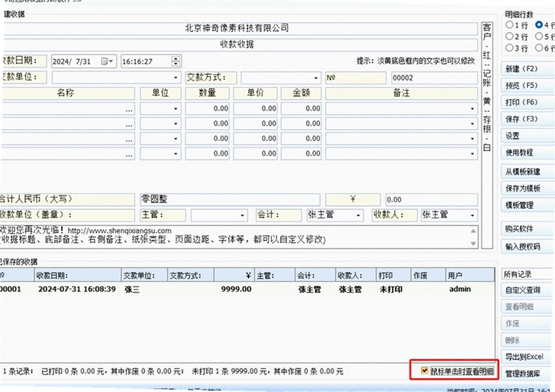Click the 保存为模板 button
This screenshot has height=392, width=555.
[528, 188]
